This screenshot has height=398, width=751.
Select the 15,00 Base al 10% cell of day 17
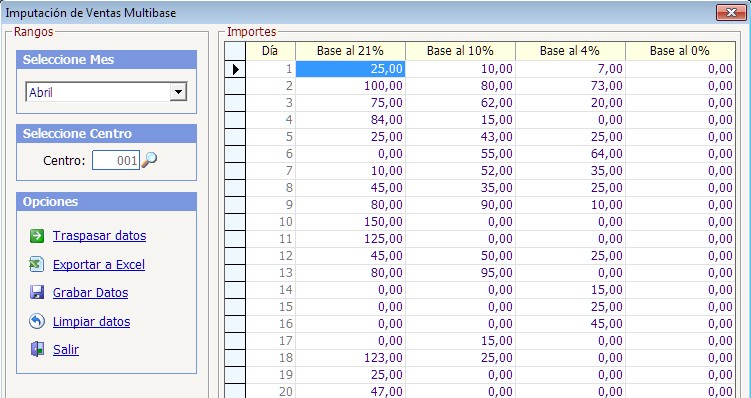[x=460, y=341]
